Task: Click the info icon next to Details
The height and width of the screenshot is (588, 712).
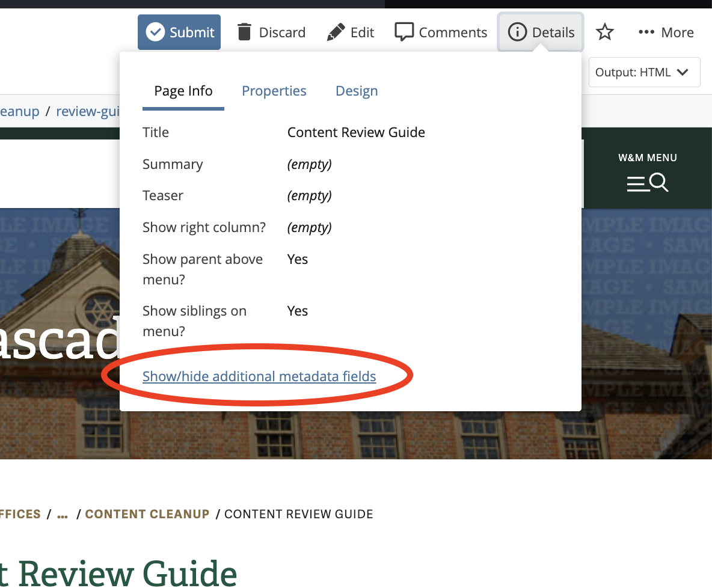Action: (517, 32)
